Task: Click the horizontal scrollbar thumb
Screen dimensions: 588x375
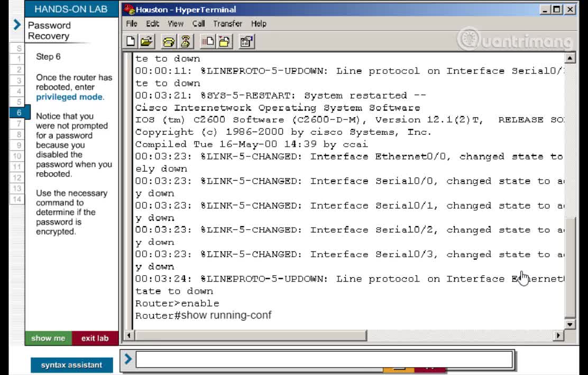Action: [251, 335]
